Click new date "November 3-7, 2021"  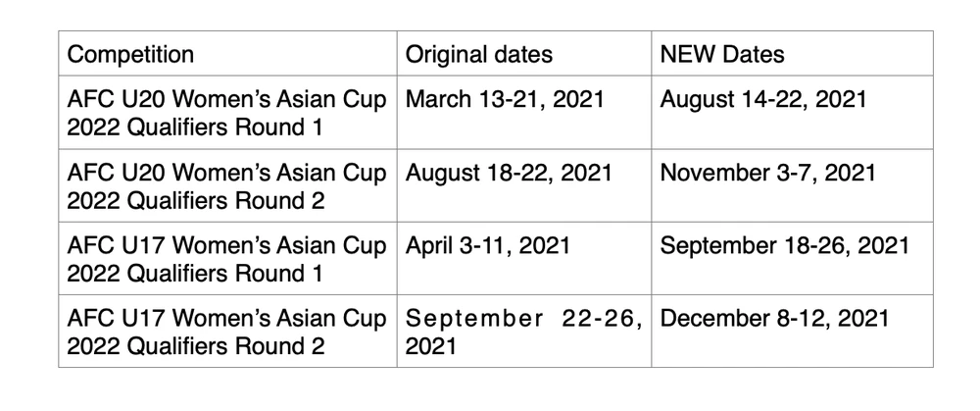point(768,174)
